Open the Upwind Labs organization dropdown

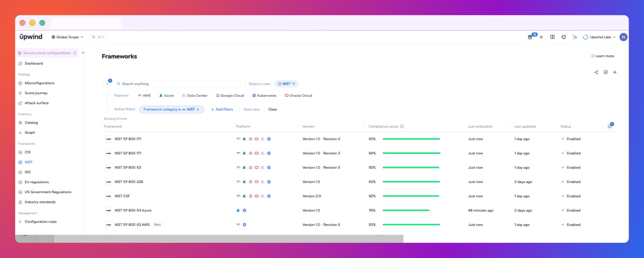(x=599, y=37)
